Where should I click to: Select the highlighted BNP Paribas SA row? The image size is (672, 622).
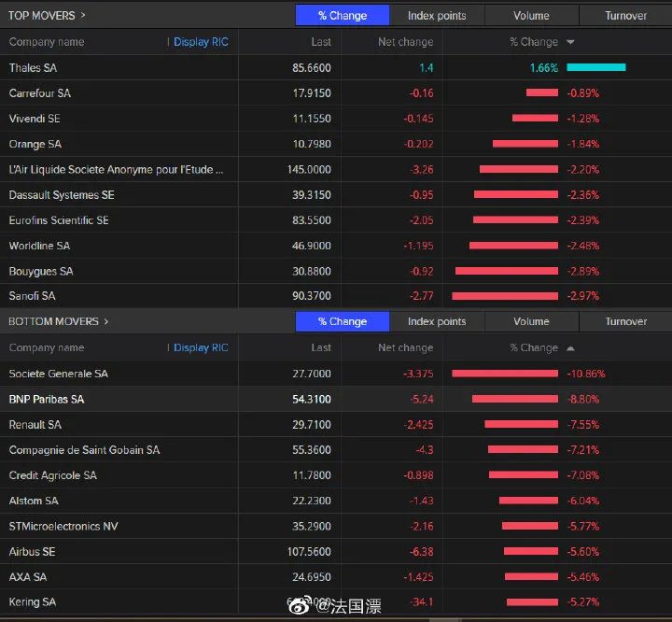click(x=47, y=399)
